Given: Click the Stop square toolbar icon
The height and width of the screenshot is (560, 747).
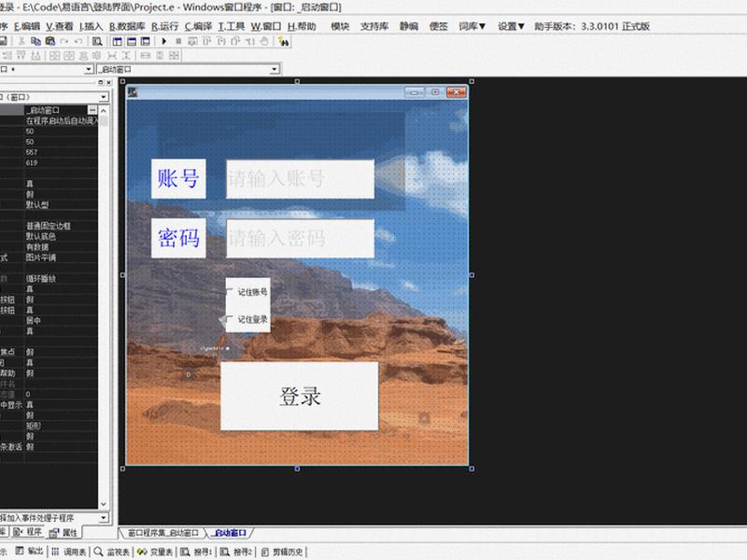Looking at the screenshot, I should point(178,41).
